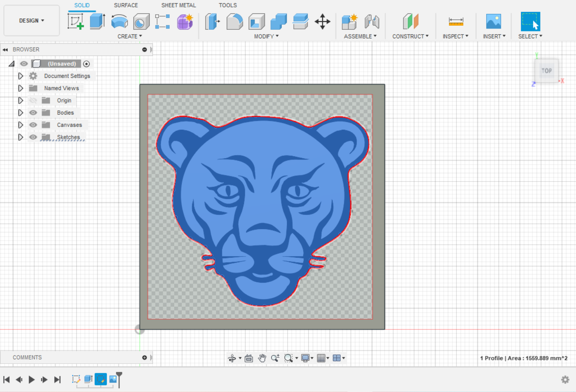
Task: Click the Look At icon
Action: [x=249, y=358]
